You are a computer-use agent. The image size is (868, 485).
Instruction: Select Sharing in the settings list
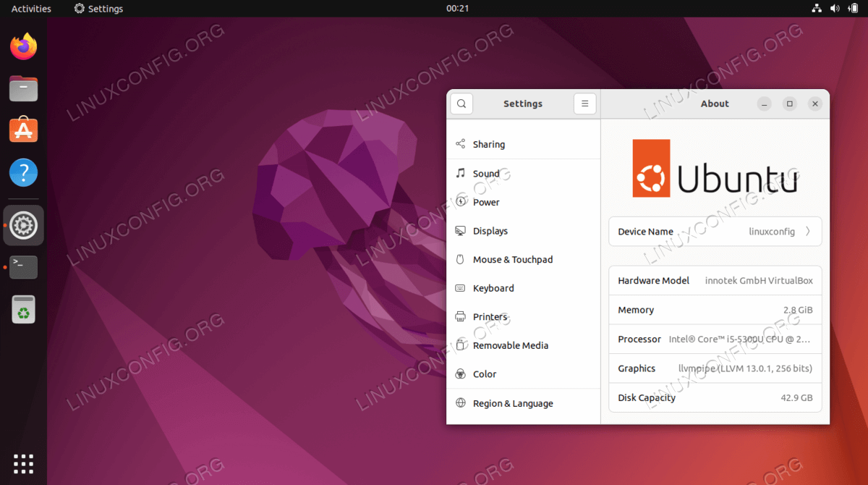coord(524,144)
